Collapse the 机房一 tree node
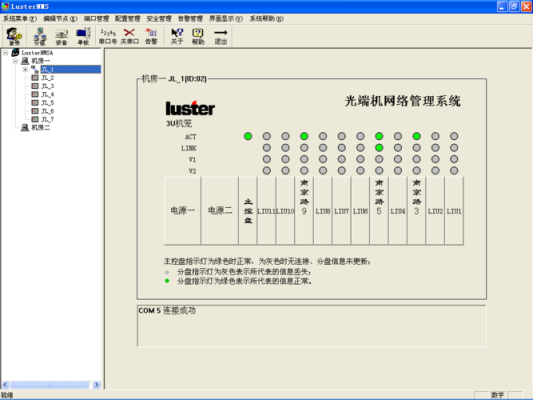Image resolution: width=533 pixels, height=400 pixels. pyautogui.click(x=15, y=61)
